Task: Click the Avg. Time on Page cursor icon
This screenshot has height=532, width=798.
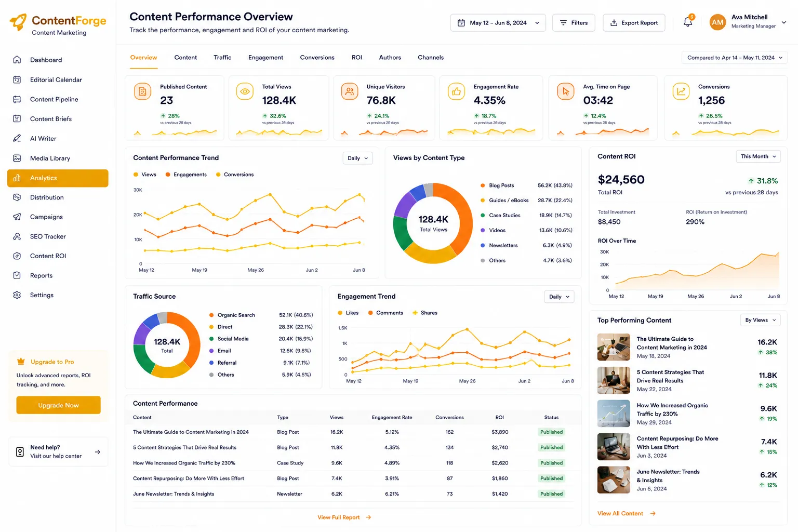Action: click(x=566, y=92)
